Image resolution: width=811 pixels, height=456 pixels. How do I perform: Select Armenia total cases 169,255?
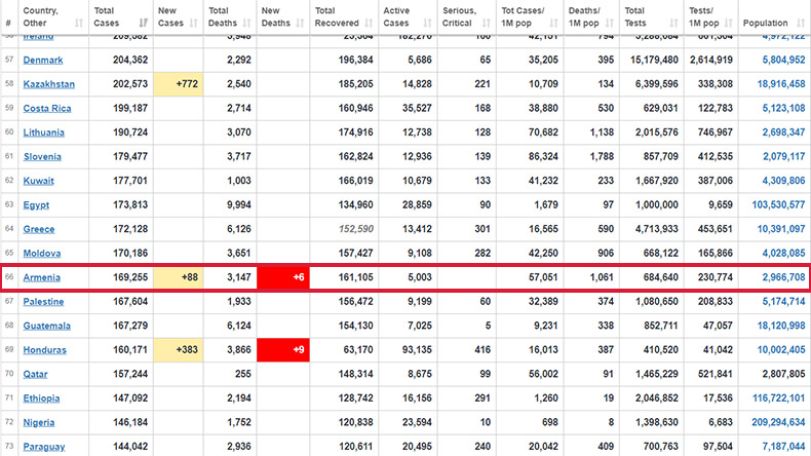[x=130, y=278]
